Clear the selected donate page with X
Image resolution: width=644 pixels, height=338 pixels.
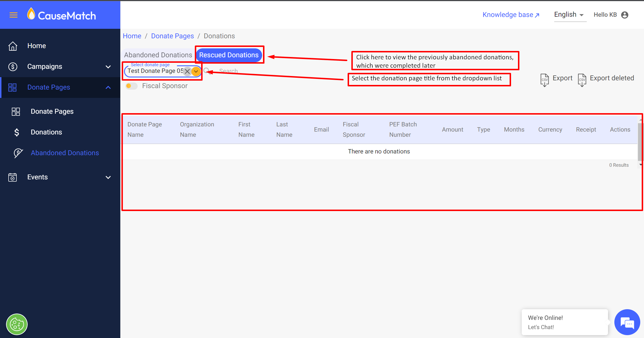pos(187,71)
